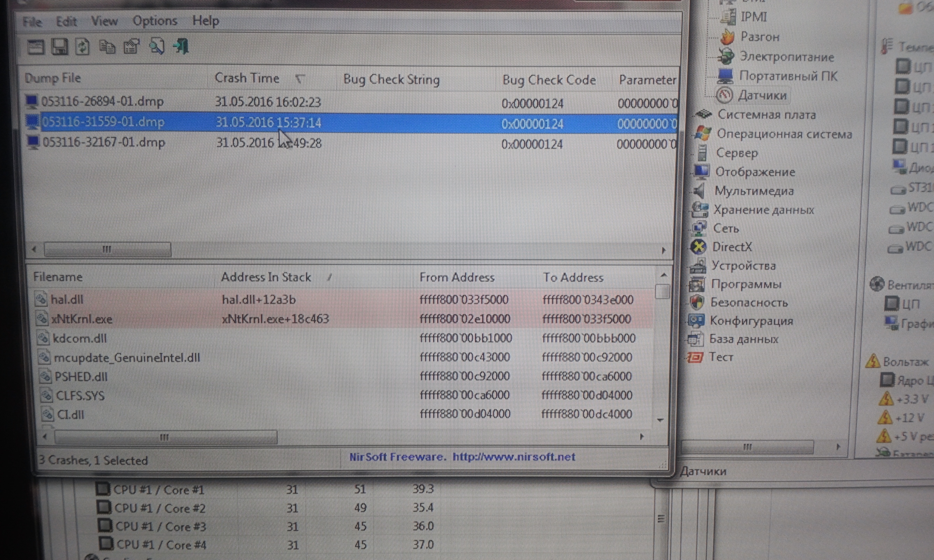This screenshot has height=560, width=934.
Task: Open the Тест category in the sidebar
Action: click(x=720, y=357)
